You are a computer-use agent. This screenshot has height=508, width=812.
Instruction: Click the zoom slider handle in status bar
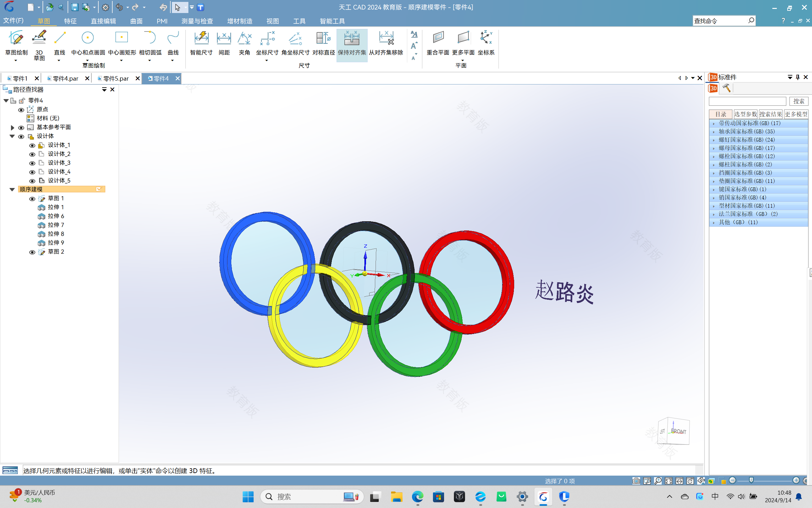[x=751, y=480]
